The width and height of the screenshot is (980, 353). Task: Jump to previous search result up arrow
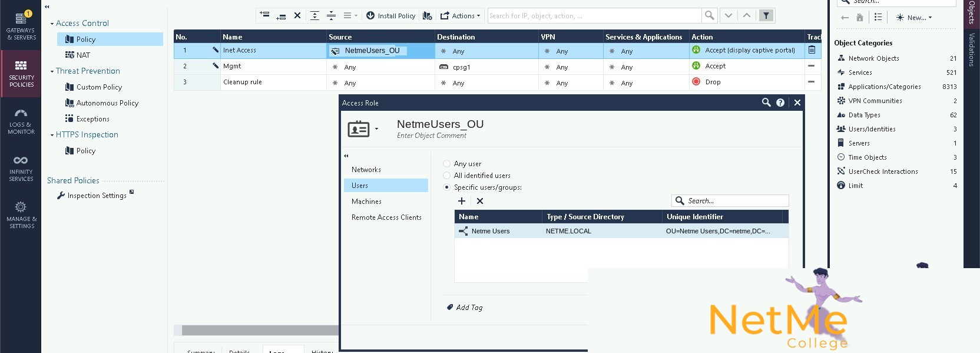point(747,16)
